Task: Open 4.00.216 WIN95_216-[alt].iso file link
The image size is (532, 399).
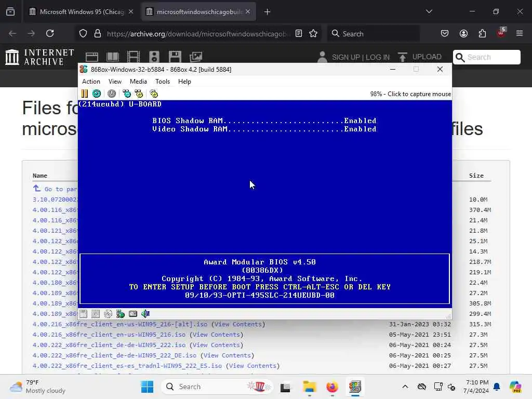Action: click(x=120, y=324)
